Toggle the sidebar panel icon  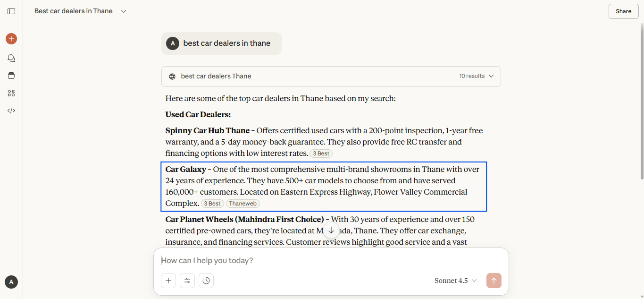click(11, 11)
